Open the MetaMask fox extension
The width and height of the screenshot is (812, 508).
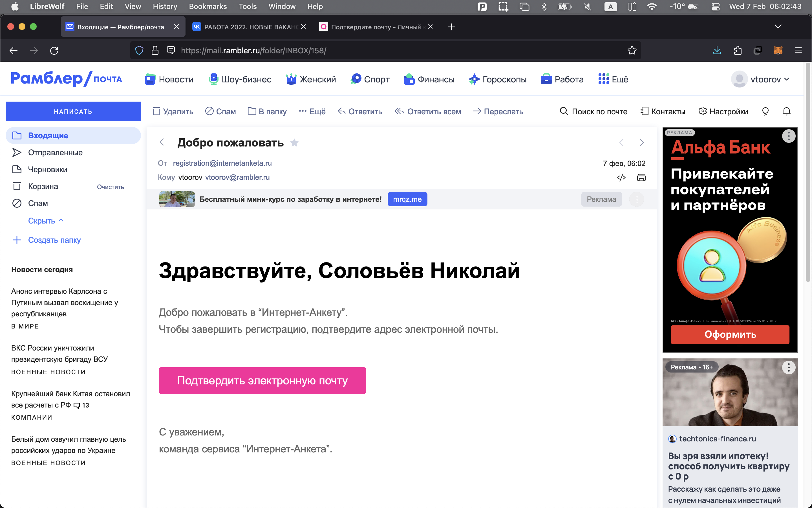(x=778, y=51)
